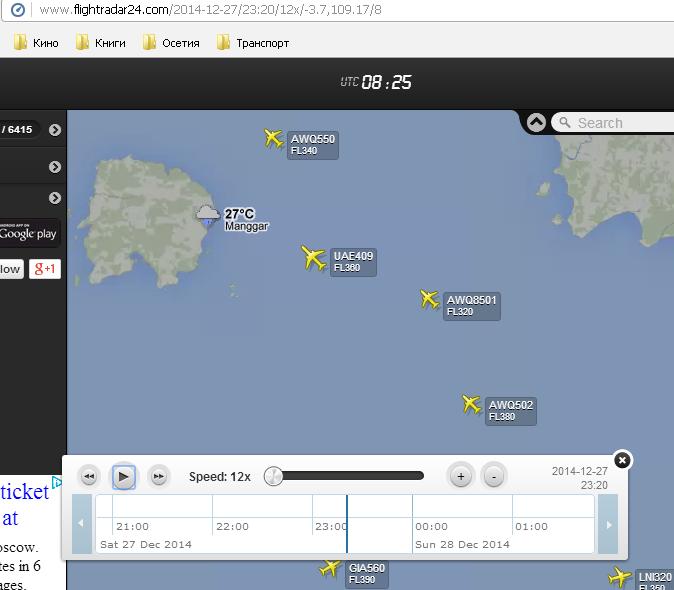This screenshot has height=590, width=674.
Task: Click the AWQ8501 aircraft icon
Action: 429,300
